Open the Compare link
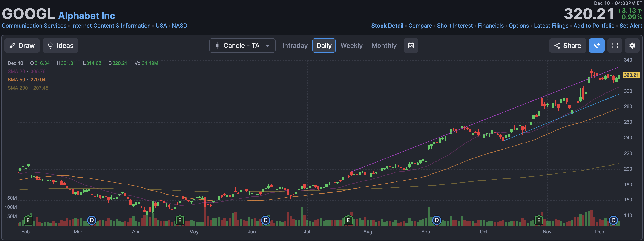The height and width of the screenshot is (241, 644). click(x=420, y=26)
